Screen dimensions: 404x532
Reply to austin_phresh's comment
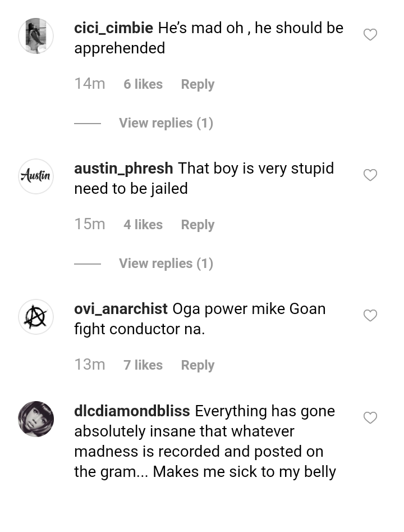(198, 225)
